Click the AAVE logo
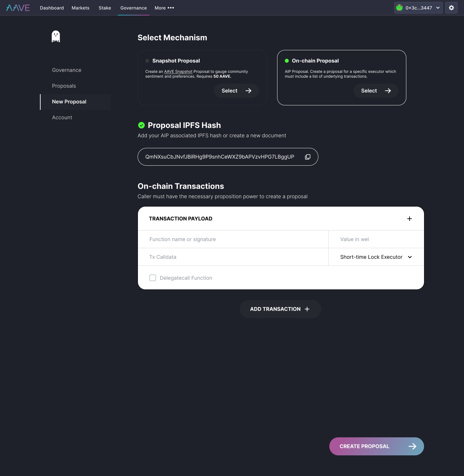The height and width of the screenshot is (476, 464). click(x=18, y=8)
